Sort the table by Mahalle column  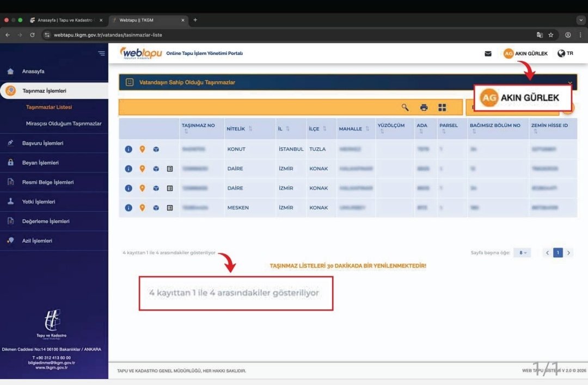[x=367, y=128]
